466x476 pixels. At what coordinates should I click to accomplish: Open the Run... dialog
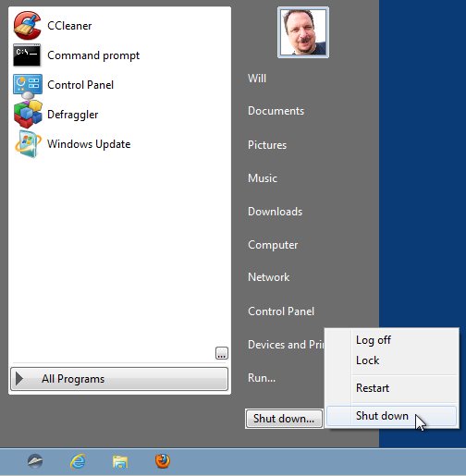[262, 378]
